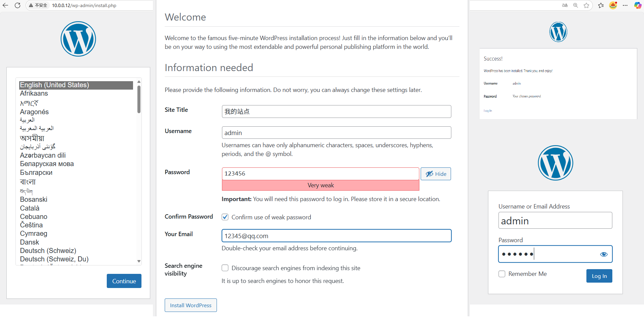Open the browser translate icon
The height and width of the screenshot is (319, 644).
coord(565,5)
